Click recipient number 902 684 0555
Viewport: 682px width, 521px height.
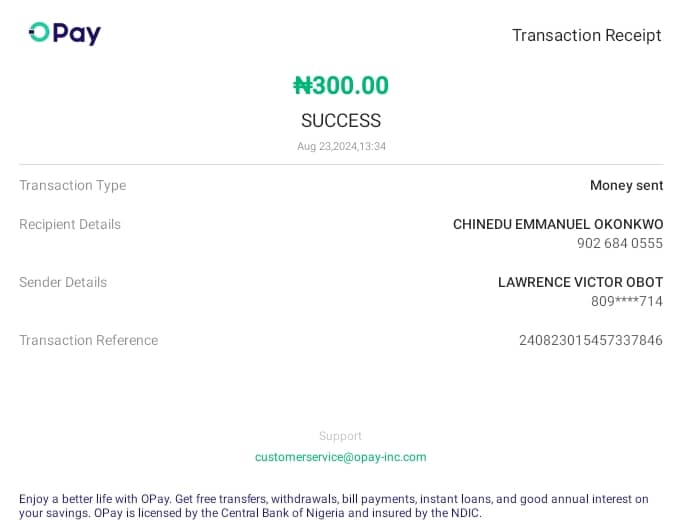[x=619, y=243]
